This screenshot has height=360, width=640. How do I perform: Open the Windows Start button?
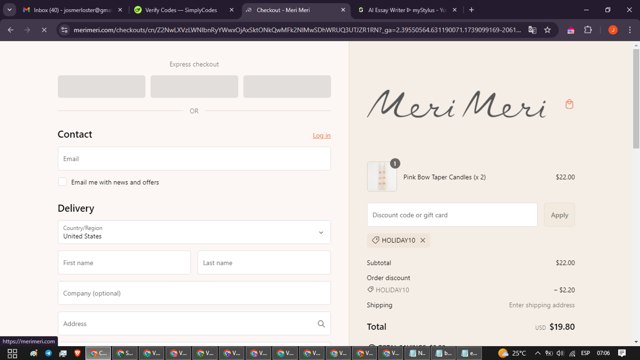pyautogui.click(x=12, y=353)
